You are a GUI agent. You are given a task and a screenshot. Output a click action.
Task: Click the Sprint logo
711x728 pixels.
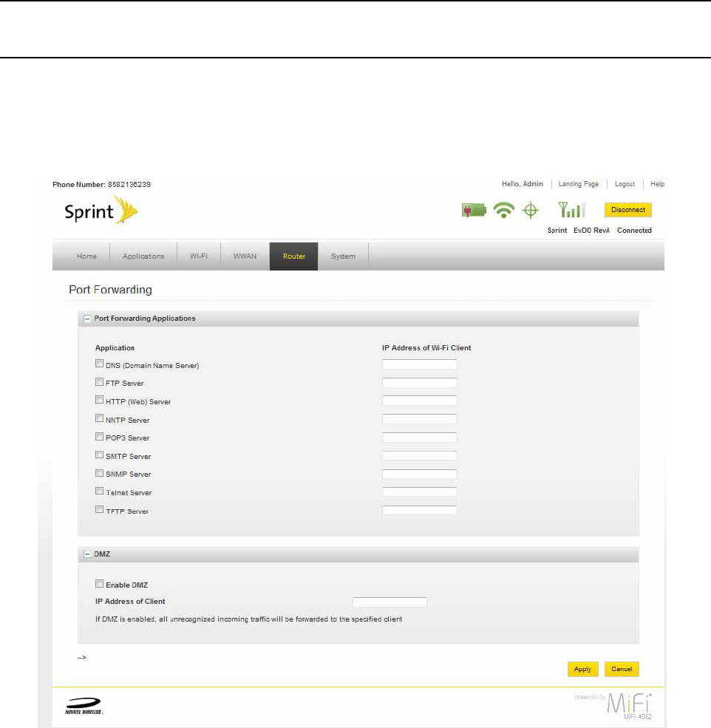pyautogui.click(x=101, y=211)
